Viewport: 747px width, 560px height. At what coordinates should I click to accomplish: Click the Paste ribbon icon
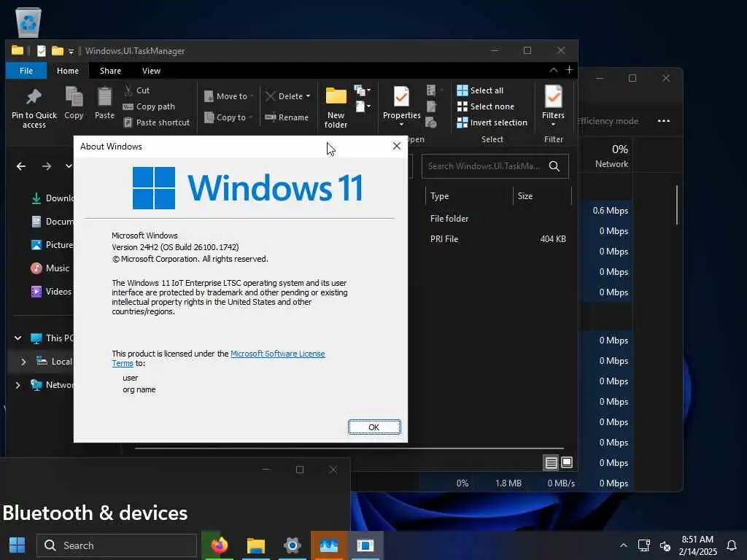click(104, 97)
